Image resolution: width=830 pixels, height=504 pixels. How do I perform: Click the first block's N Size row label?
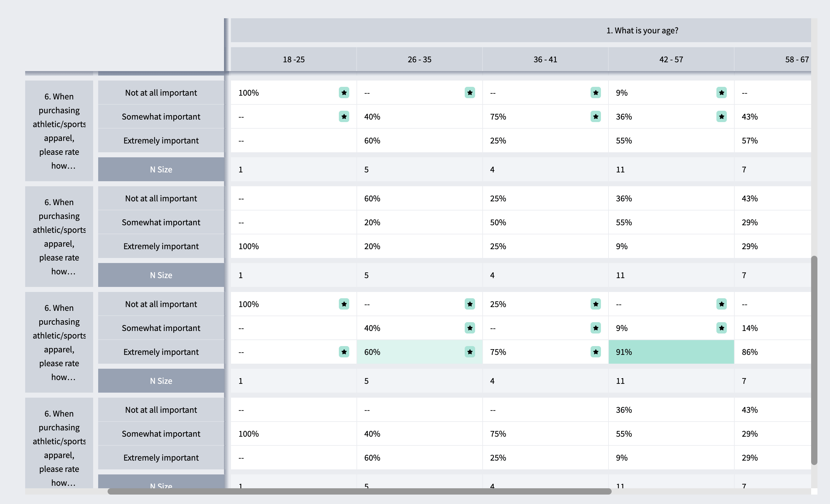pyautogui.click(x=161, y=170)
